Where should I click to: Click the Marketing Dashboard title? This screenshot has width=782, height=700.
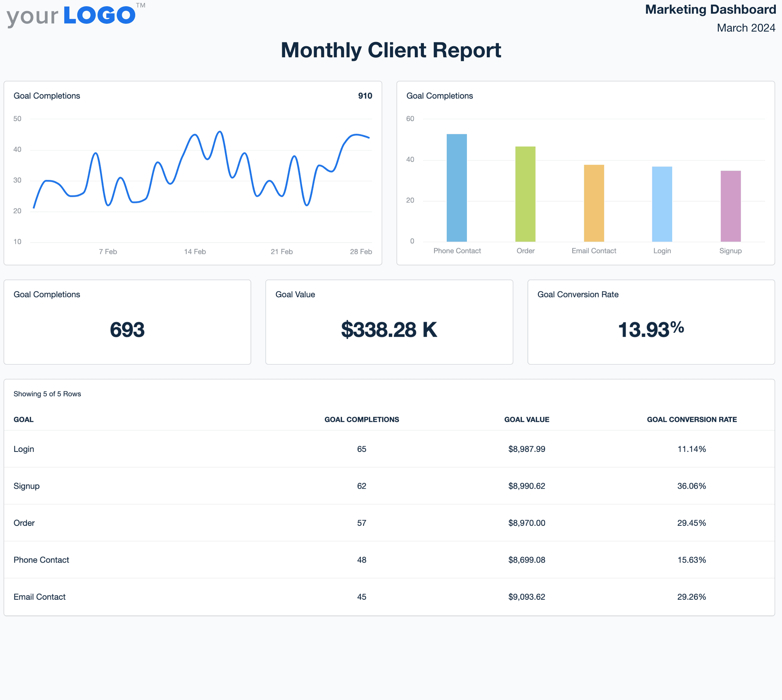pos(710,9)
